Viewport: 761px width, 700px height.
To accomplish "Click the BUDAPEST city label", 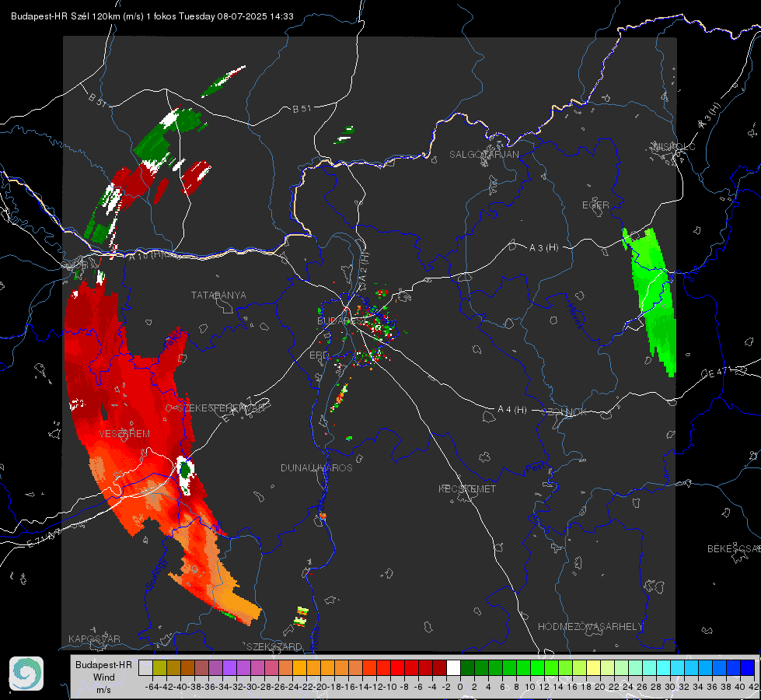I will pos(342,320).
